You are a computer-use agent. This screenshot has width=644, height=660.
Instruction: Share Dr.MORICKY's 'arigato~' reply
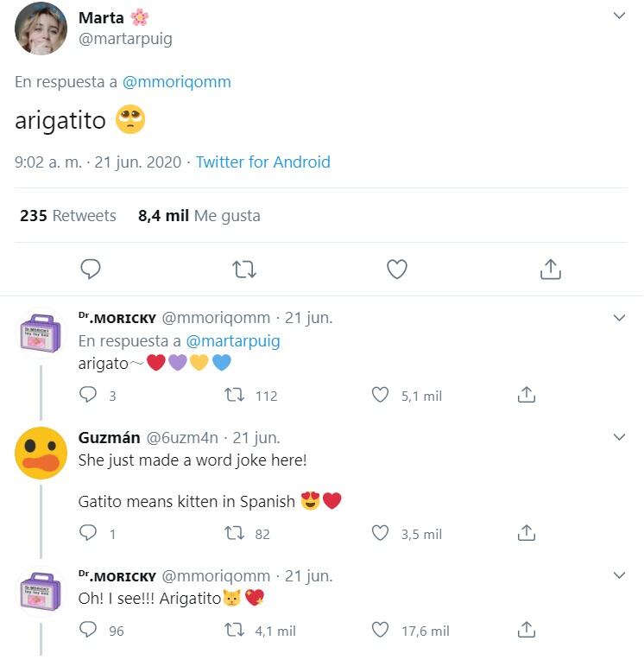tap(526, 396)
